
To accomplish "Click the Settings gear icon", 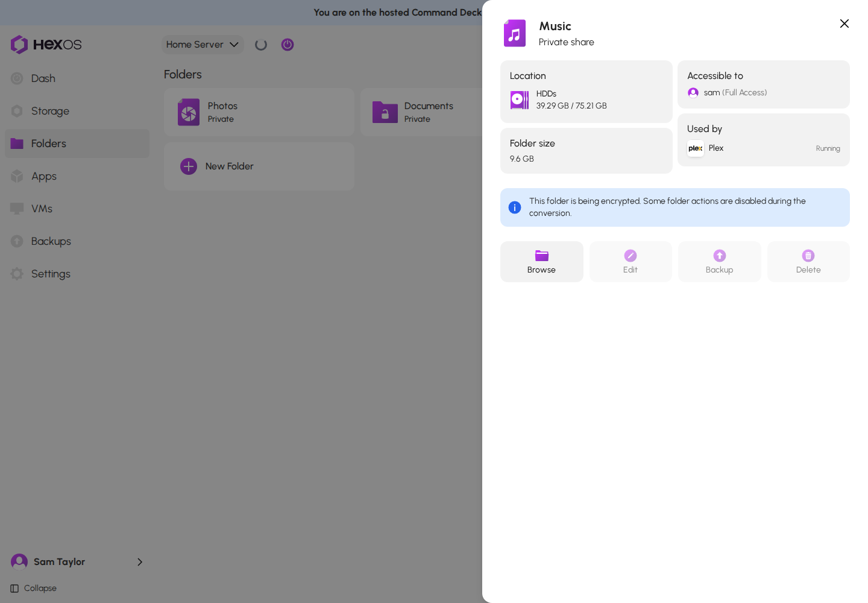I will point(17,274).
